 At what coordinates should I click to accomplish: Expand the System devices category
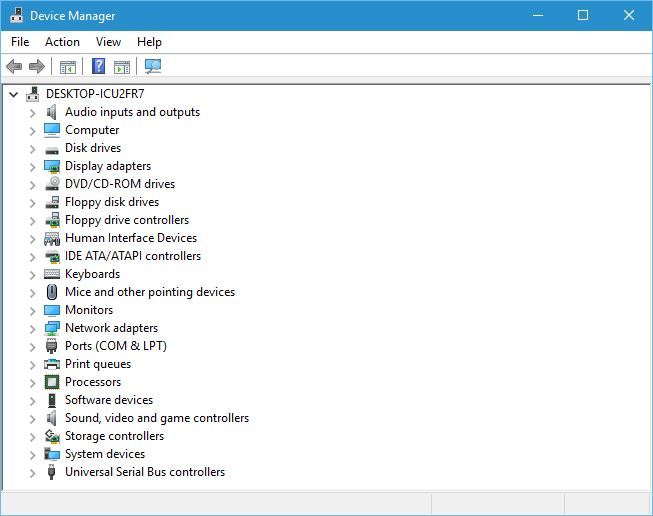point(32,454)
